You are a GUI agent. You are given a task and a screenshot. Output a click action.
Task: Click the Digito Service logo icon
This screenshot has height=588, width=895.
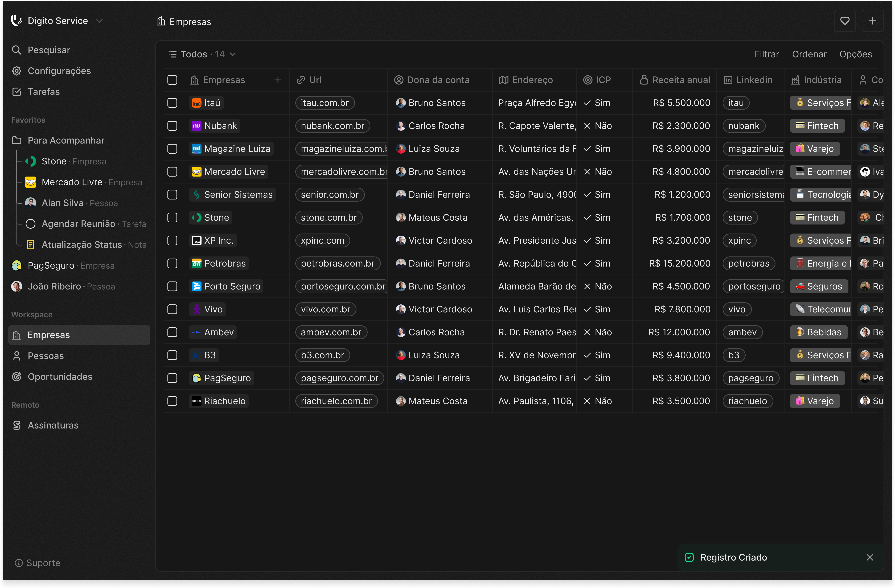coord(17,21)
